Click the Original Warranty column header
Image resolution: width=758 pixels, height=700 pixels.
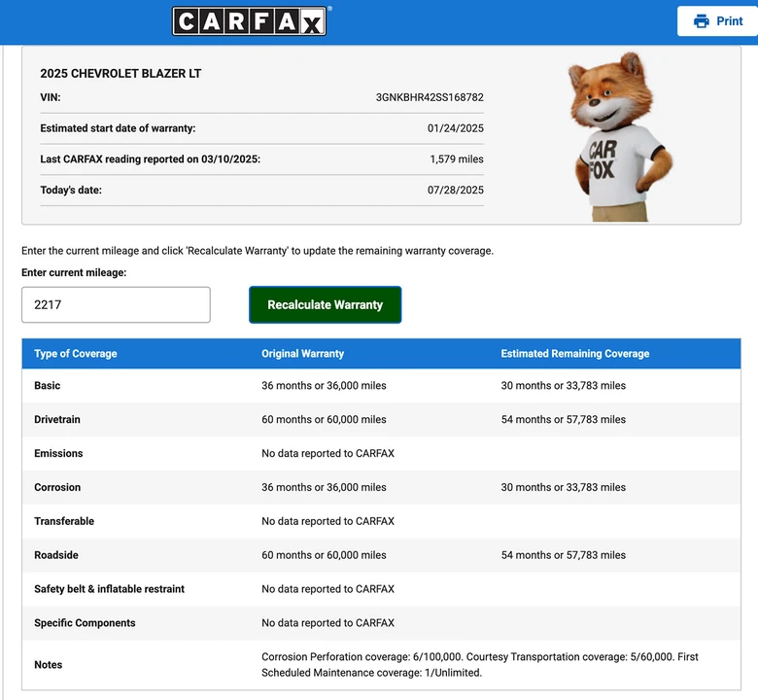[x=302, y=354]
